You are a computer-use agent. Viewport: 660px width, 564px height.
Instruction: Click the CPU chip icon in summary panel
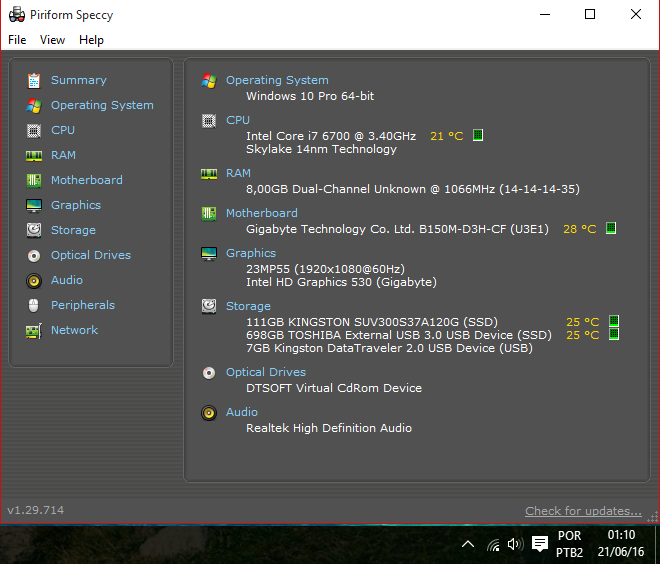tap(209, 121)
